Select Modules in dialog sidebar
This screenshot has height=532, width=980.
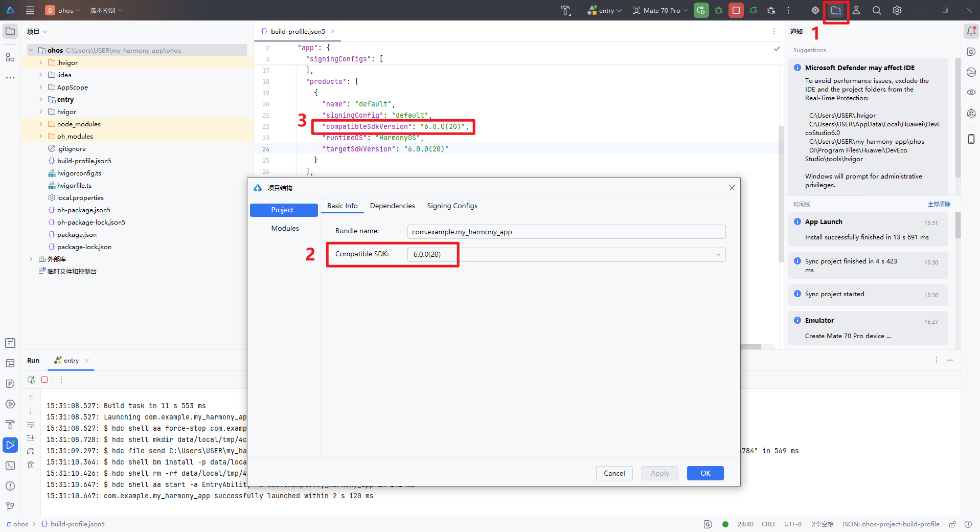285,228
